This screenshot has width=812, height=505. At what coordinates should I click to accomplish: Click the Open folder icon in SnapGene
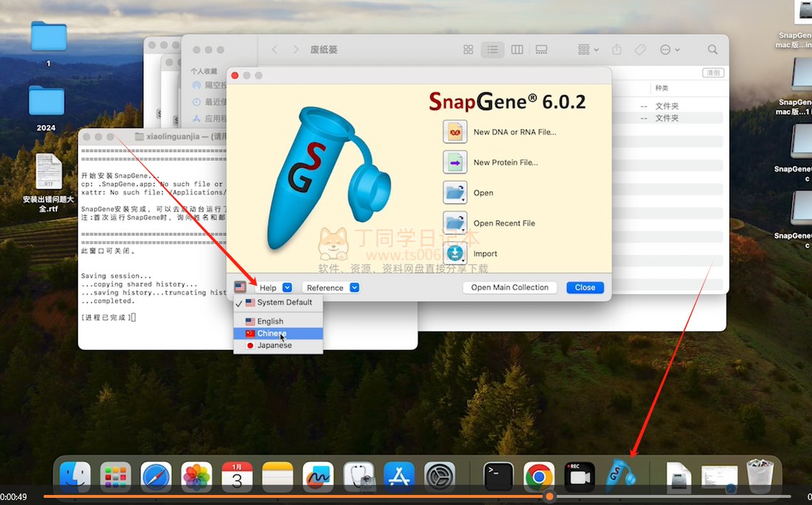pyautogui.click(x=455, y=193)
